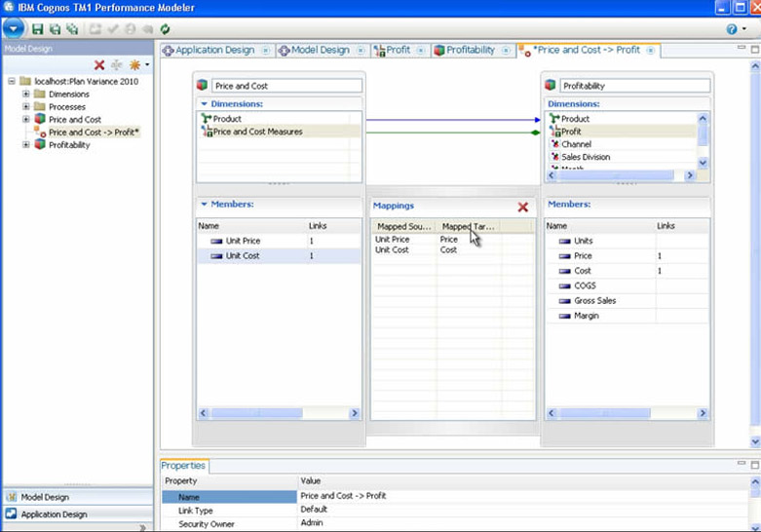Select the Price and Cost -> Profit tab
This screenshot has width=761, height=532.
pyautogui.click(x=586, y=50)
